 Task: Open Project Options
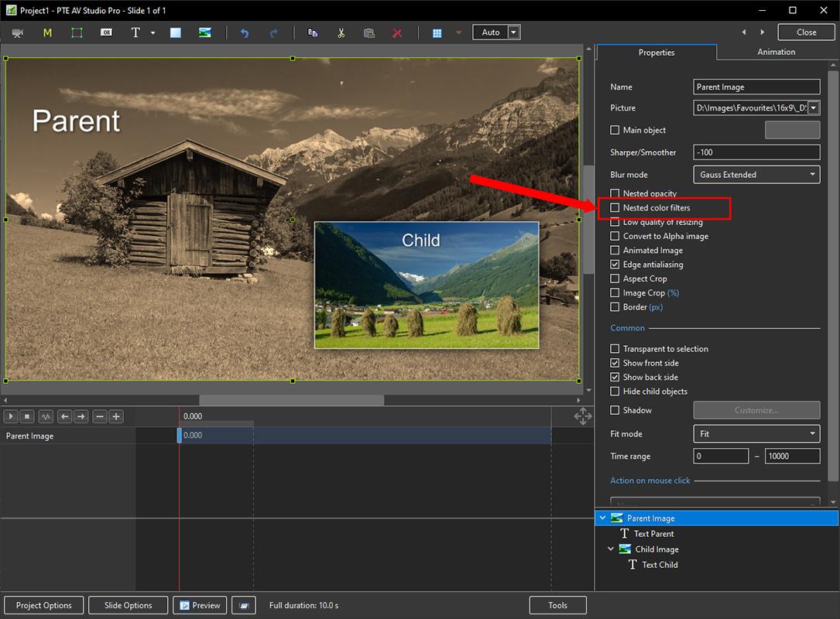44,605
